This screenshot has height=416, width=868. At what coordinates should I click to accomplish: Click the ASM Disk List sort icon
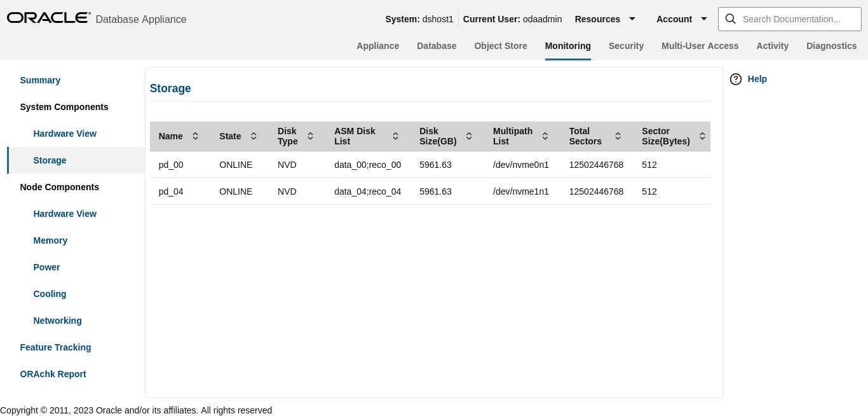tap(395, 135)
